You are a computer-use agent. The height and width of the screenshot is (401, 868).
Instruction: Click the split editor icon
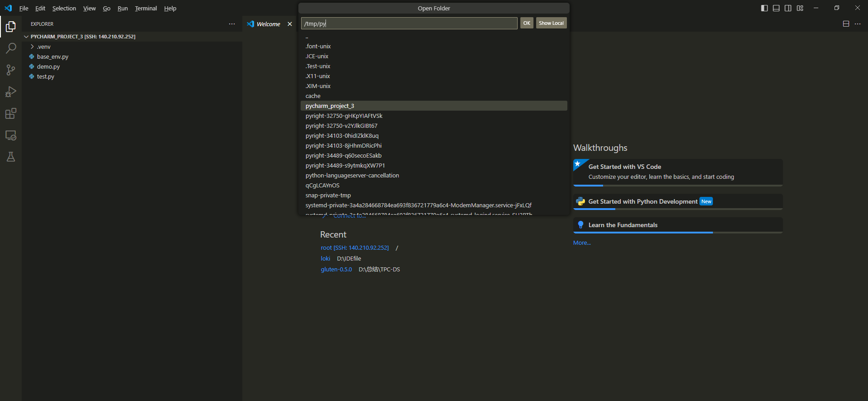point(846,24)
